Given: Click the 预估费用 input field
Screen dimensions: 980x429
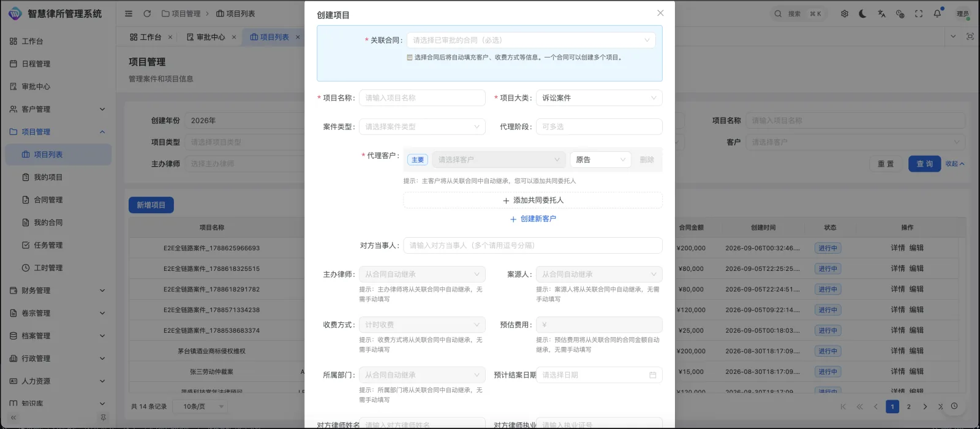Looking at the screenshot, I should point(599,324).
